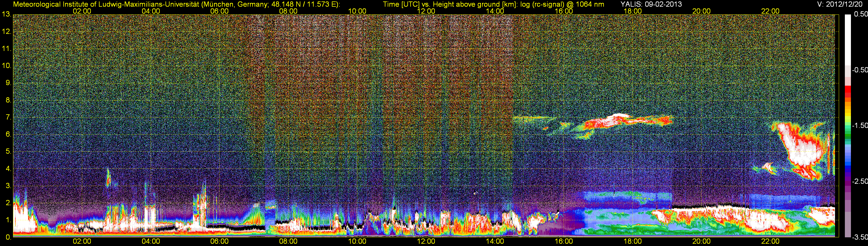
Task: Select 16:00 on the bottom time axis
Action: click(x=564, y=241)
